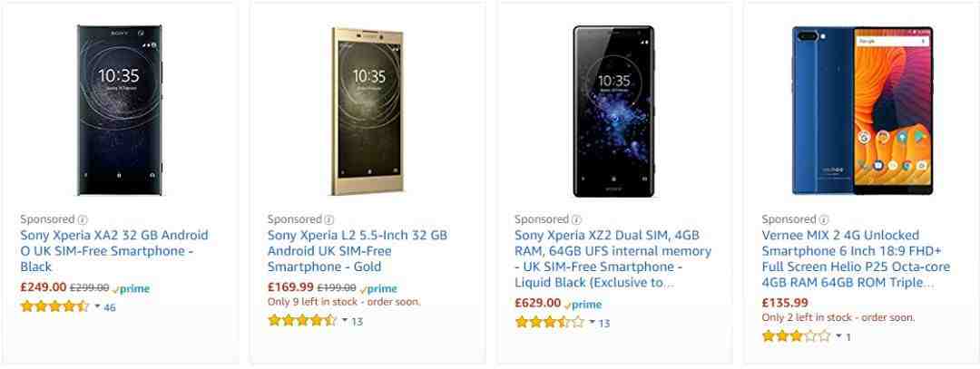Click info icon beside Sponsored on Sony XA2

(x=83, y=219)
